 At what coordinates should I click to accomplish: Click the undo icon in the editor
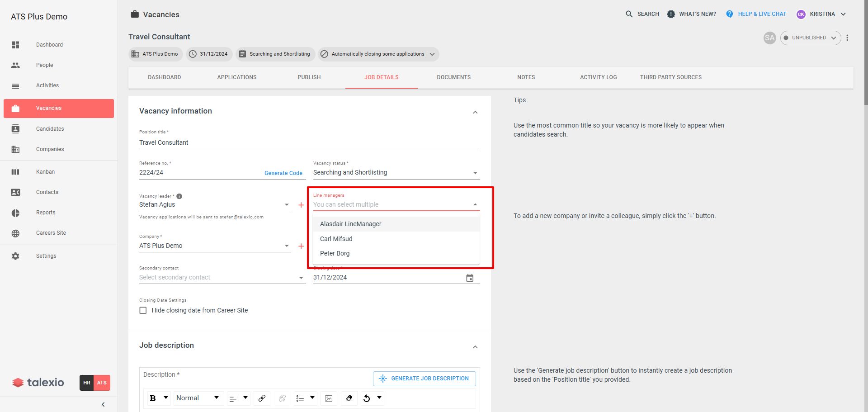click(x=367, y=398)
